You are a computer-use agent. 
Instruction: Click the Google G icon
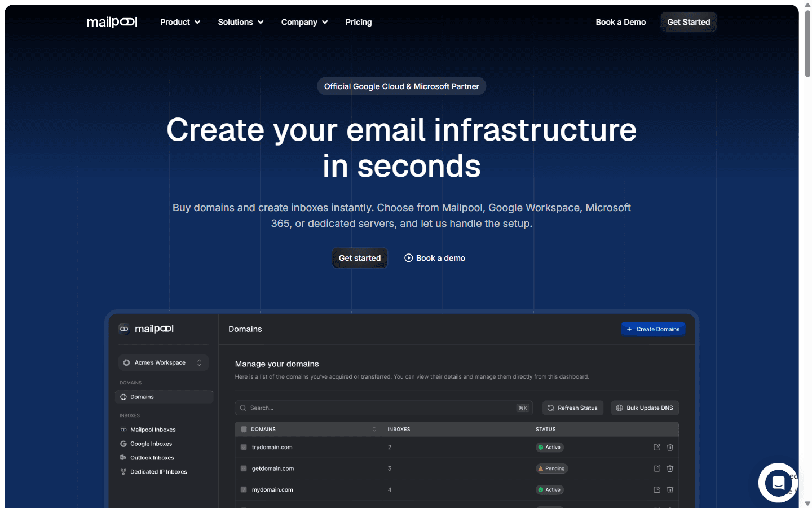pyautogui.click(x=123, y=444)
